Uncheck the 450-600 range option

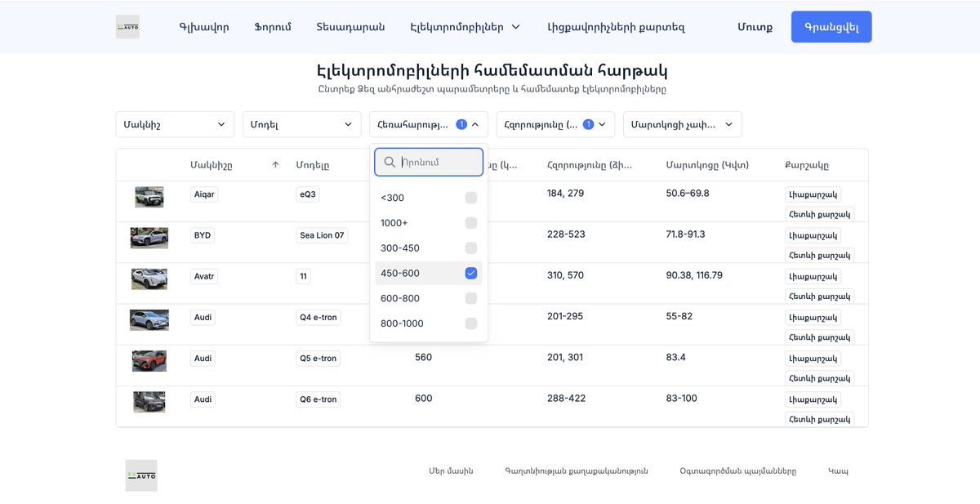(471, 273)
